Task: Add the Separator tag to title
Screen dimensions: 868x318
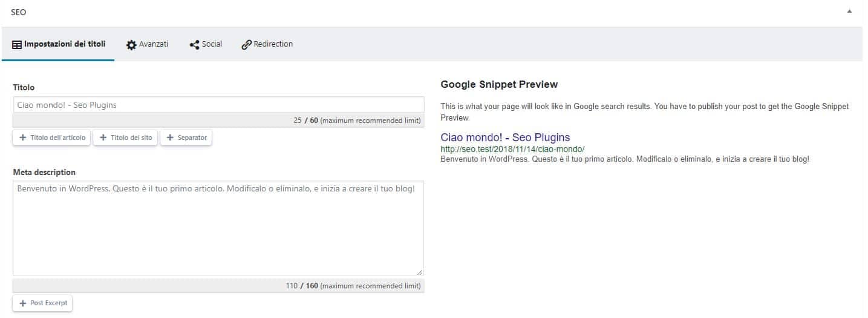Action: 186,138
